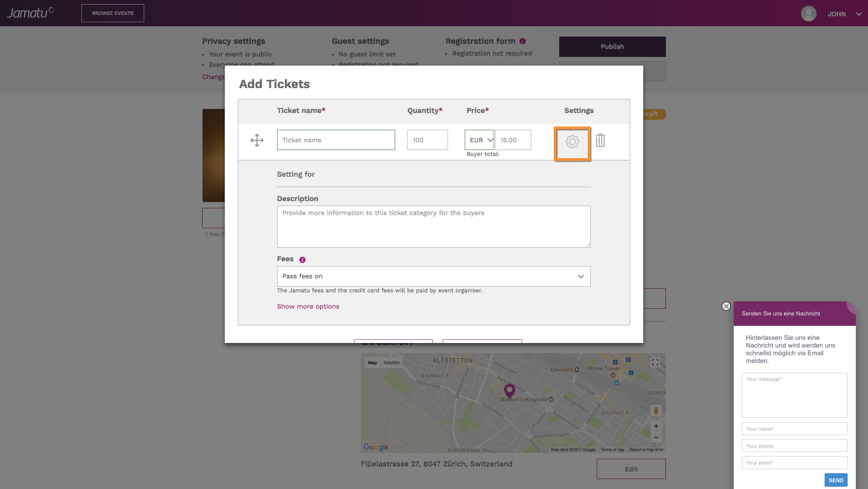Toggle map fullscreen view icon
Viewport: 868px width, 489px height.
click(x=655, y=362)
